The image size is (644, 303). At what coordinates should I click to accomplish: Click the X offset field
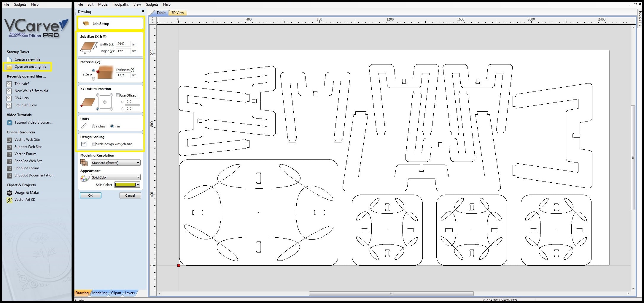(x=132, y=102)
